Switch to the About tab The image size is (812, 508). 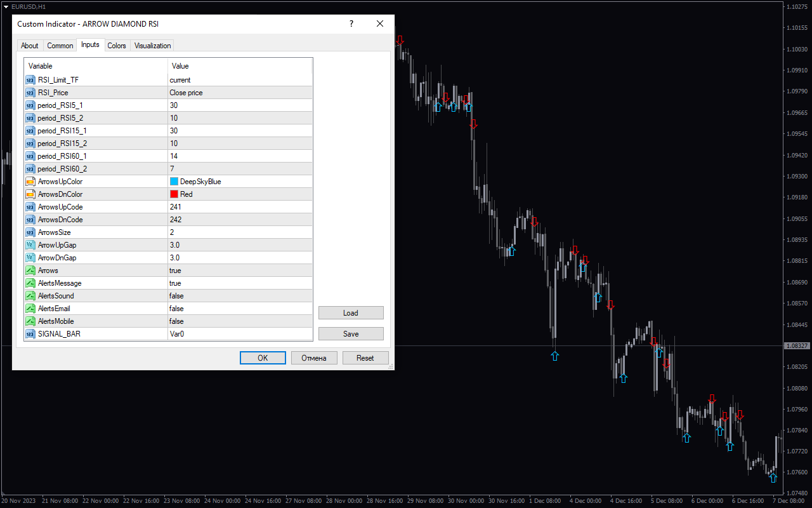click(30, 46)
